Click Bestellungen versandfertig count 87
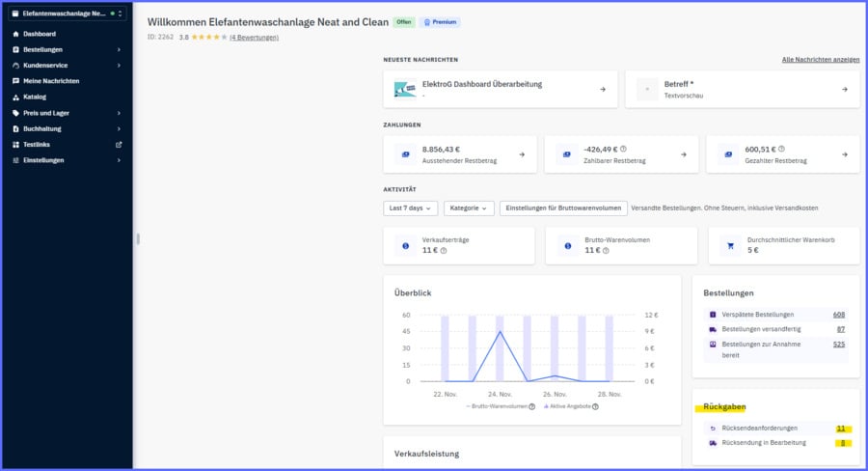This screenshot has height=471, width=868. pyautogui.click(x=841, y=329)
